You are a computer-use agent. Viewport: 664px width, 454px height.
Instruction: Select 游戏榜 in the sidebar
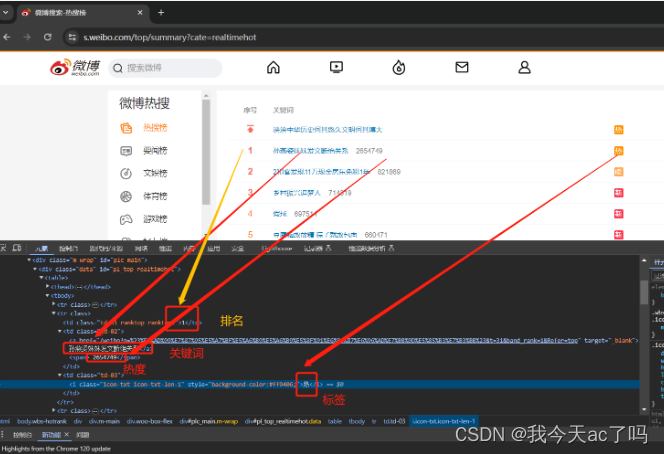[155, 219]
